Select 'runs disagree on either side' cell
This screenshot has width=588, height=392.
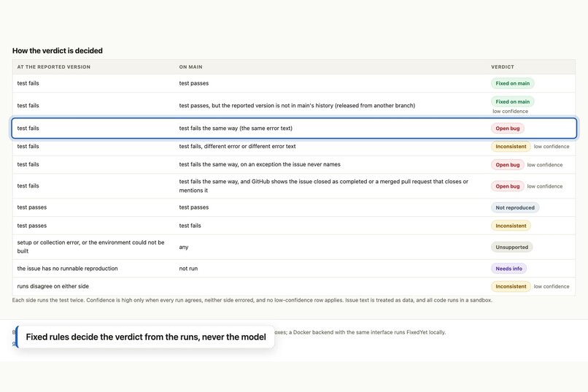click(53, 286)
